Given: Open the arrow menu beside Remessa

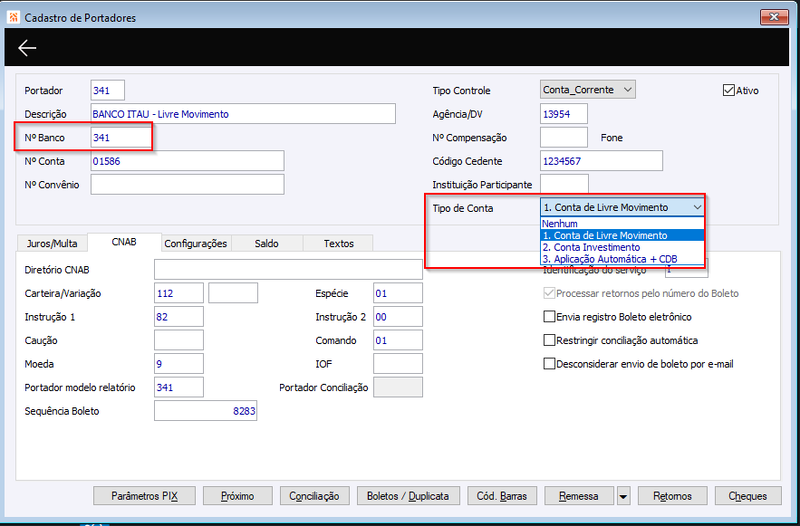Looking at the screenshot, I should coord(623,496).
